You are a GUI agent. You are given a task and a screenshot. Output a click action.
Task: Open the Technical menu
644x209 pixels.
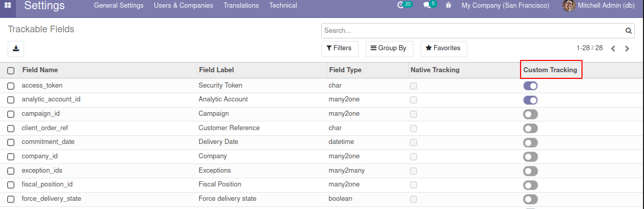pos(283,6)
